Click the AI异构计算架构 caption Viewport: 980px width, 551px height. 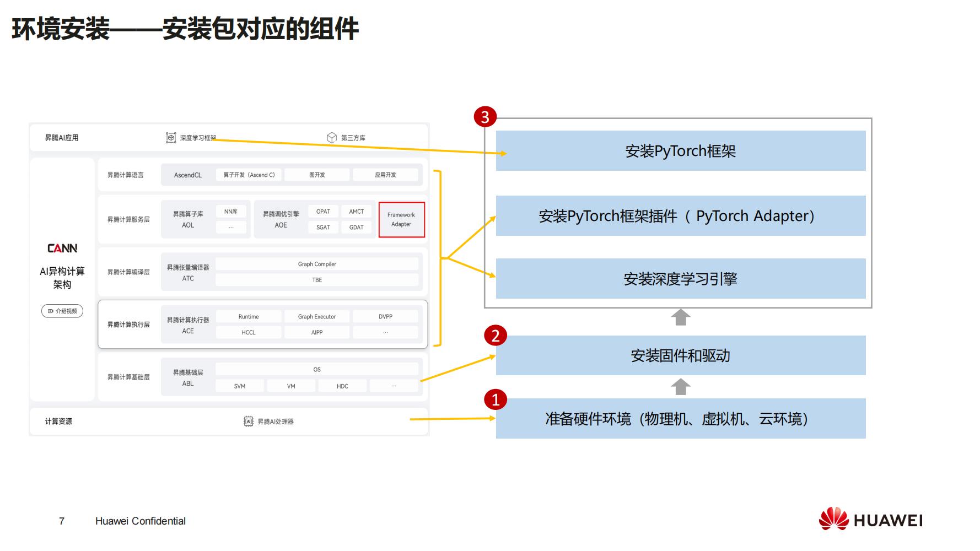pyautogui.click(x=62, y=278)
